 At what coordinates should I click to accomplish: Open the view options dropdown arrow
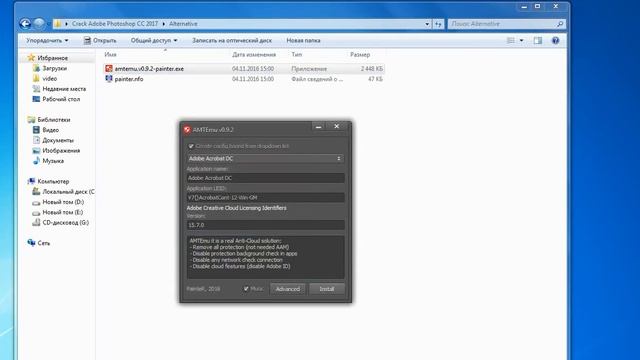pos(521,40)
